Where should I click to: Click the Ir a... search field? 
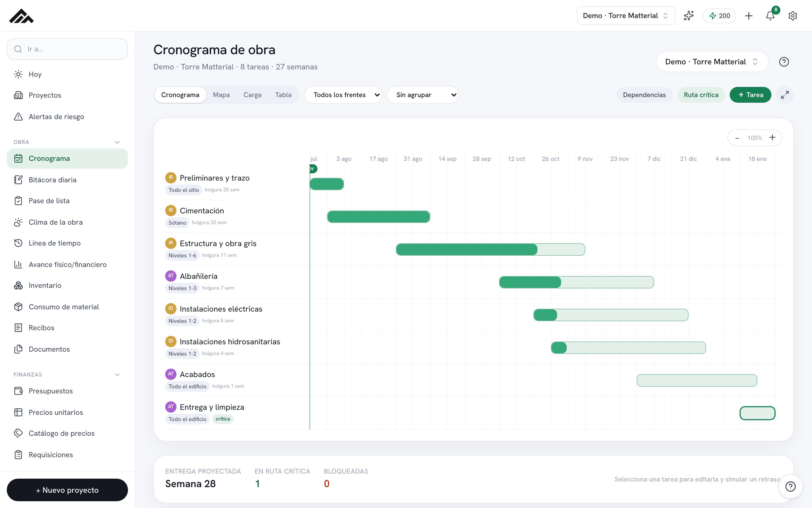pos(67,49)
